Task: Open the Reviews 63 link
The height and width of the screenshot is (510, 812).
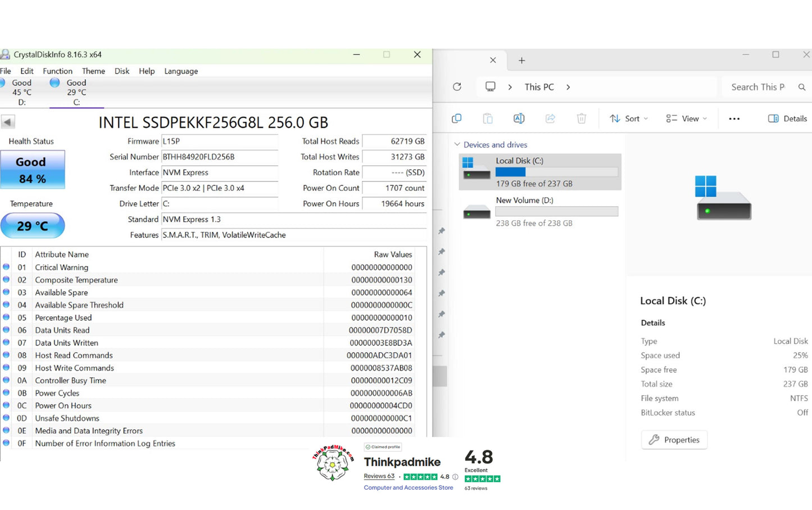Action: click(379, 476)
